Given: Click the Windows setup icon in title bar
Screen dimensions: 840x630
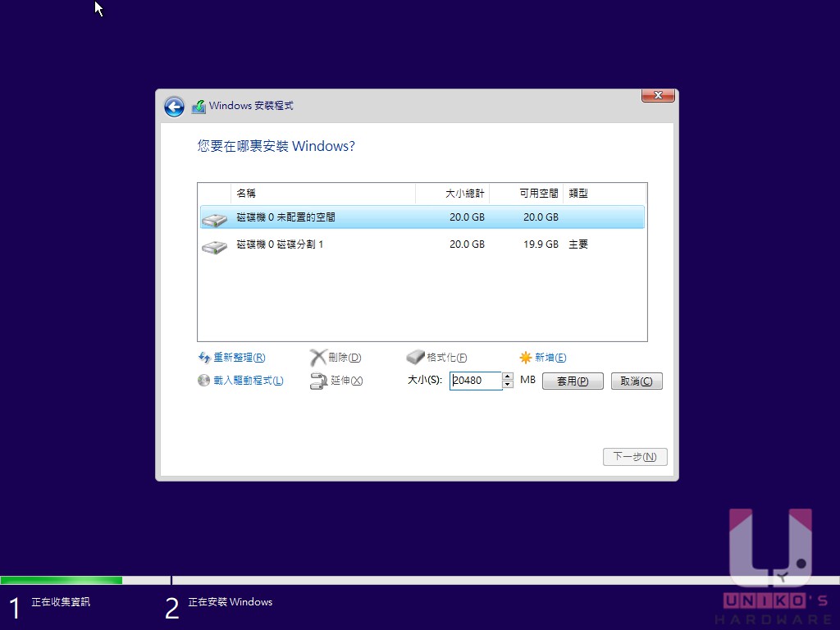Looking at the screenshot, I should click(199, 107).
